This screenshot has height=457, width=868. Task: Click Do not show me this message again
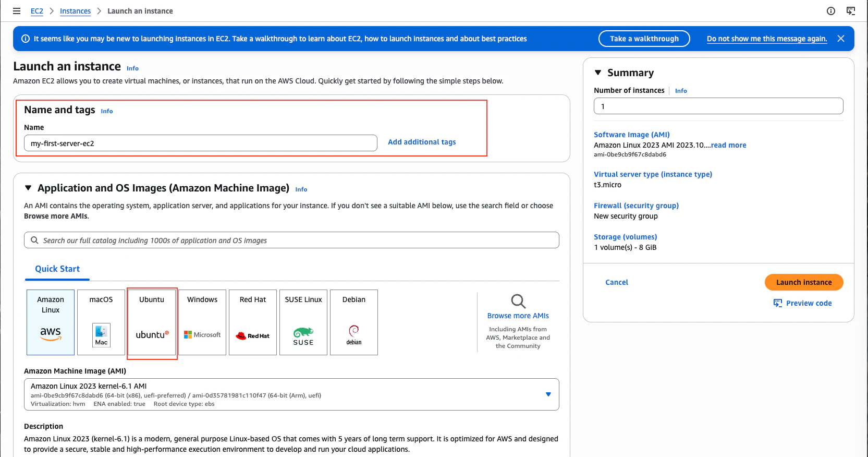point(767,39)
